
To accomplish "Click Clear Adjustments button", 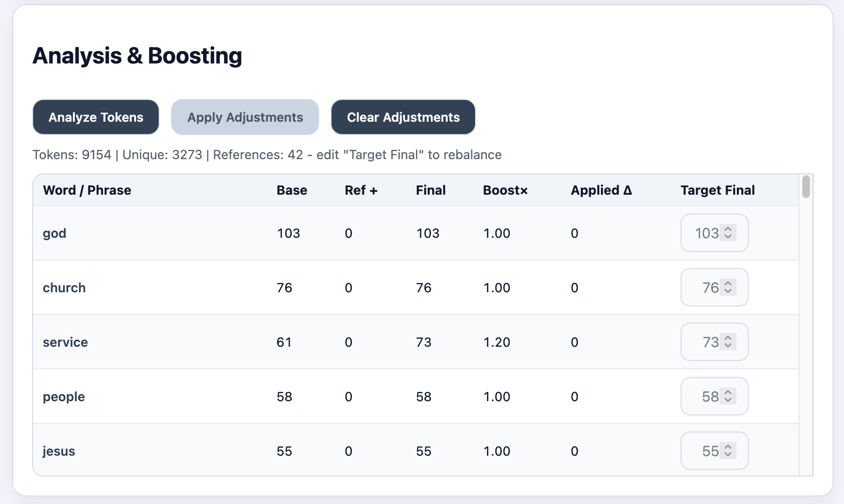I will [x=403, y=117].
